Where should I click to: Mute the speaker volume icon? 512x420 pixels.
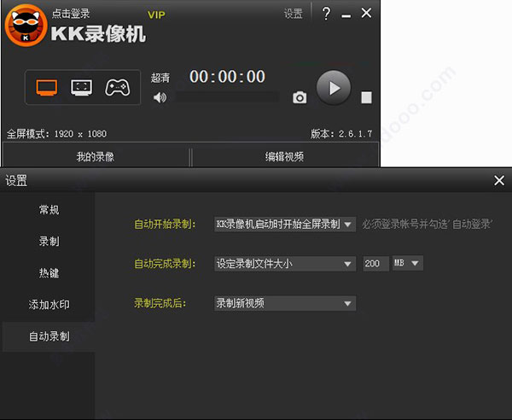[x=160, y=97]
